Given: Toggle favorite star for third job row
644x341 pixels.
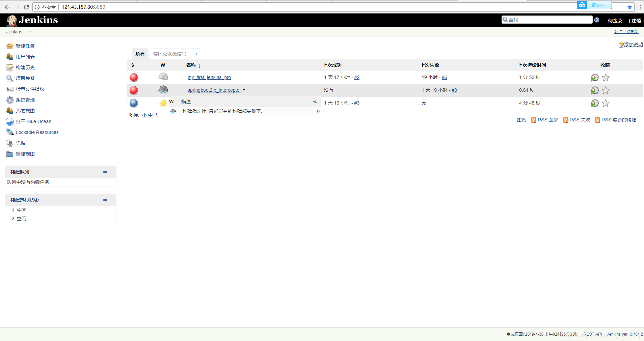Looking at the screenshot, I should (x=606, y=103).
